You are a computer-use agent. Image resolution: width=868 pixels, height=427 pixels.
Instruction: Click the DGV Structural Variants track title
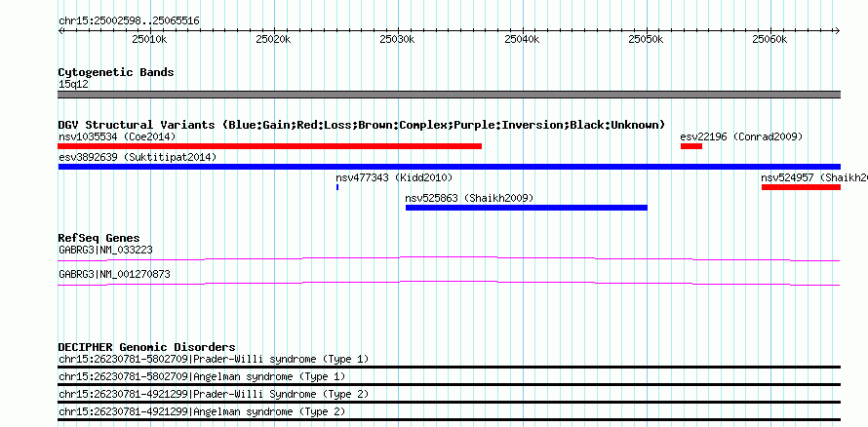point(362,125)
